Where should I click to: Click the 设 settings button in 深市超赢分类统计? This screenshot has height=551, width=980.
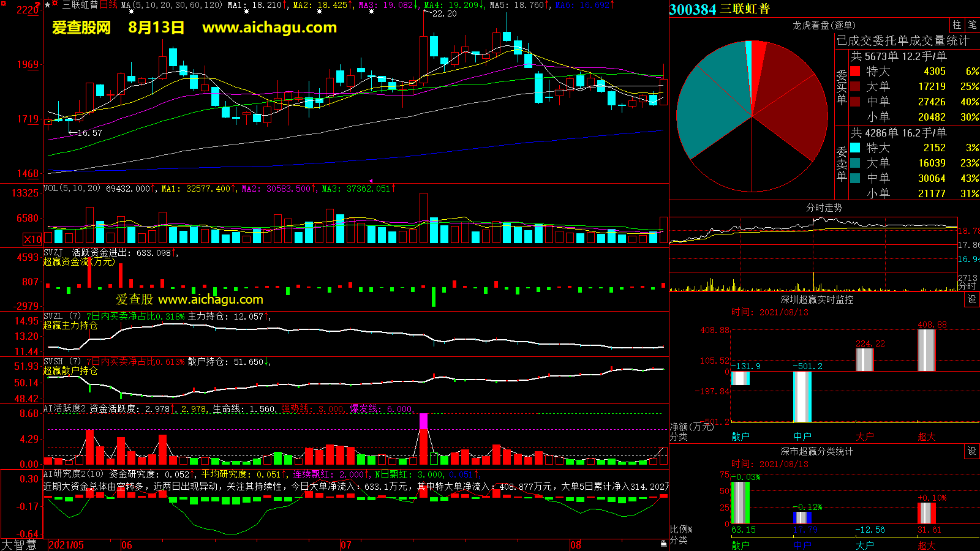971,451
